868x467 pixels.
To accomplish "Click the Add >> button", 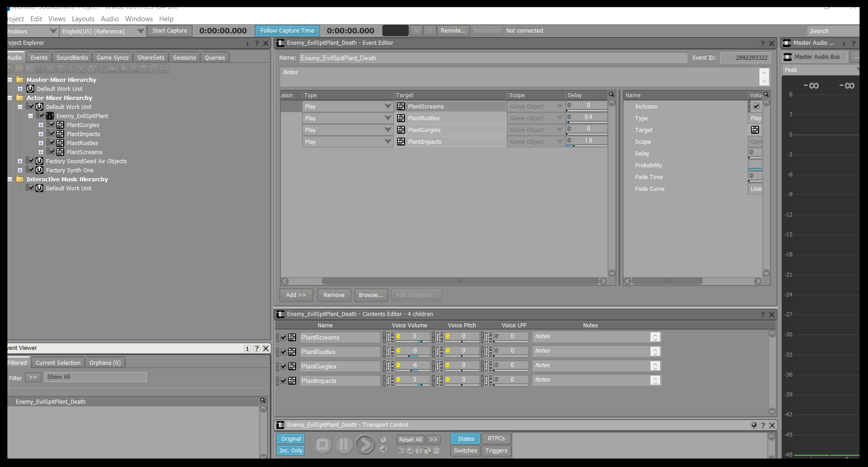I will (296, 295).
